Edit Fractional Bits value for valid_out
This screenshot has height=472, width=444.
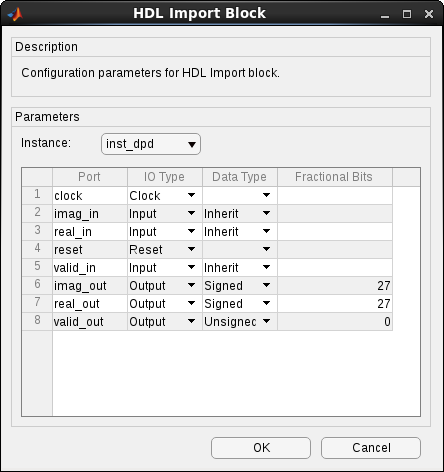335,321
